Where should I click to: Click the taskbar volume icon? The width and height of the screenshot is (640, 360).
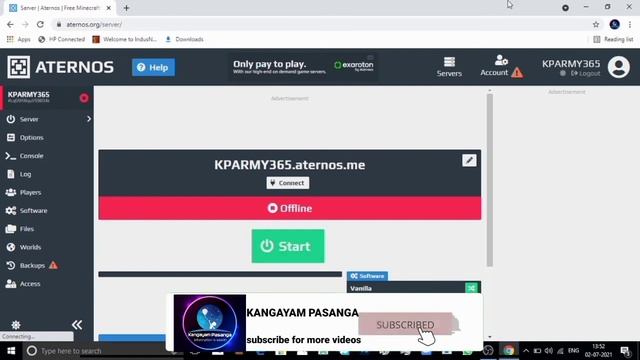(549, 351)
